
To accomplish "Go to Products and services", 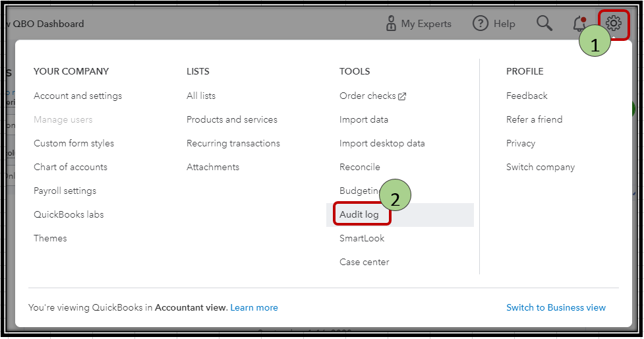I will [231, 119].
